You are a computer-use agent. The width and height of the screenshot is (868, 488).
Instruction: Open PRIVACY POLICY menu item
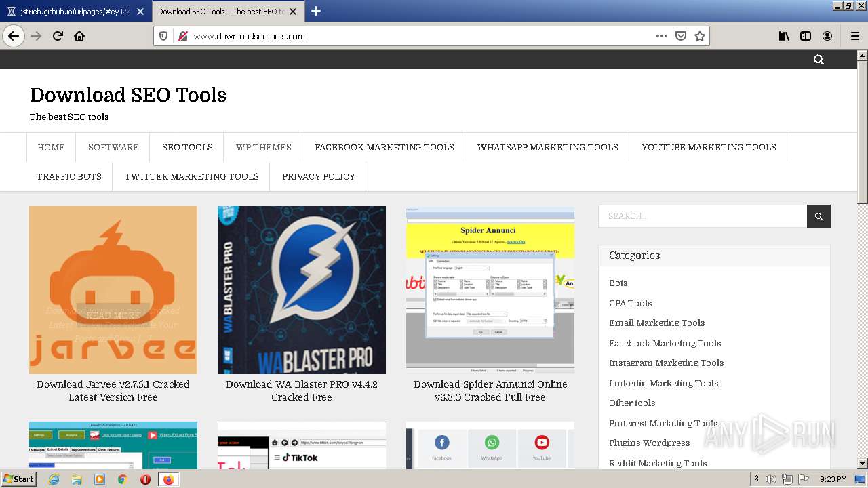click(x=319, y=176)
